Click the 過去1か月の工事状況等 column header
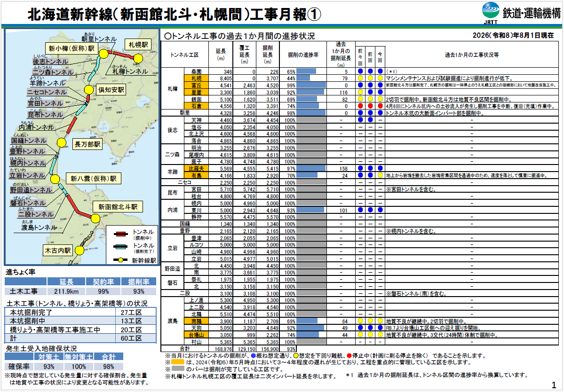Viewport: 564px width, 392px height. tap(471, 55)
